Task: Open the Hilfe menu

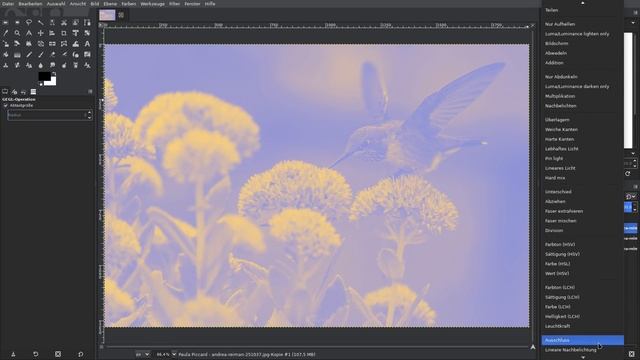Action: [x=210, y=4]
